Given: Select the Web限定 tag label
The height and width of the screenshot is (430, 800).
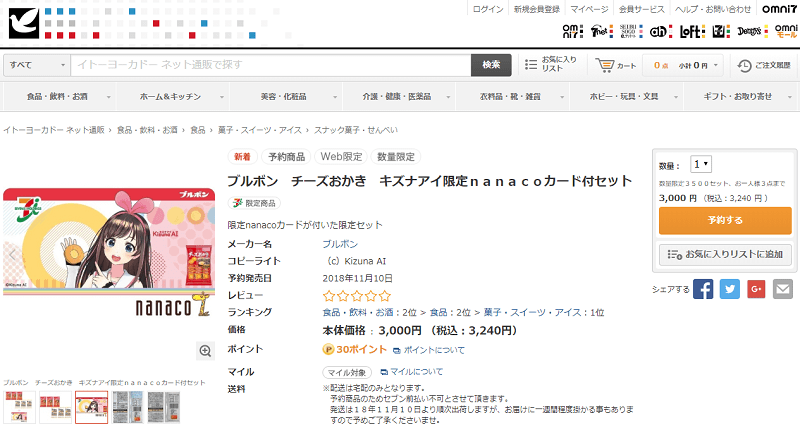Looking at the screenshot, I should pos(341,157).
